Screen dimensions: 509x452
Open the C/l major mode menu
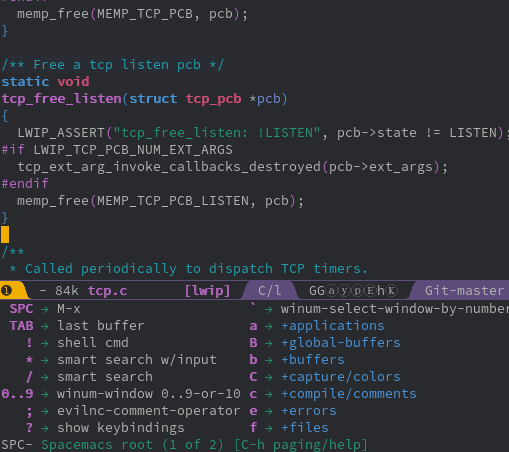(269, 291)
